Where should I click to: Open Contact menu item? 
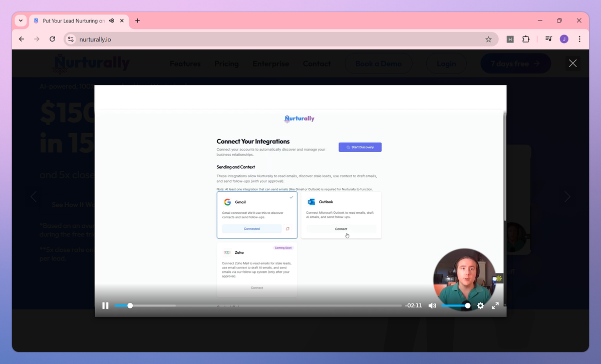[x=317, y=64]
